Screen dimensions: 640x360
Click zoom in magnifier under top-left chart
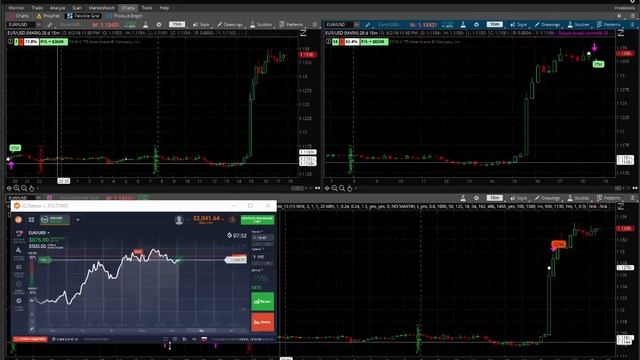pyautogui.click(x=16, y=188)
